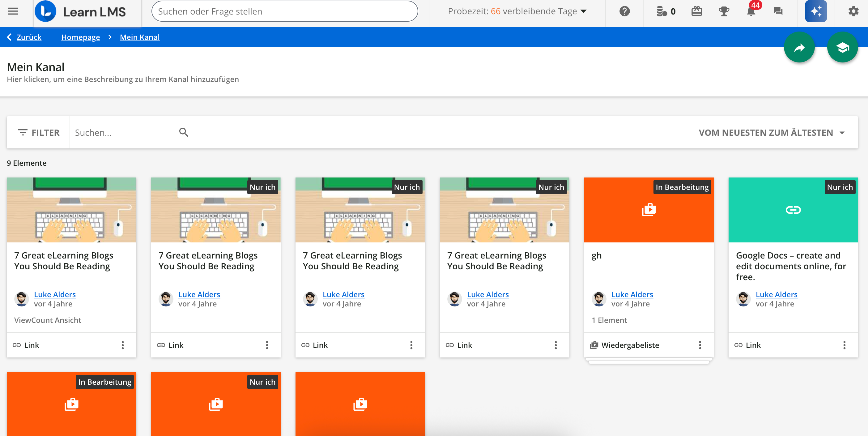The width and height of the screenshot is (868, 436).
Task: Click the AI sparkle assistant icon
Action: click(815, 11)
